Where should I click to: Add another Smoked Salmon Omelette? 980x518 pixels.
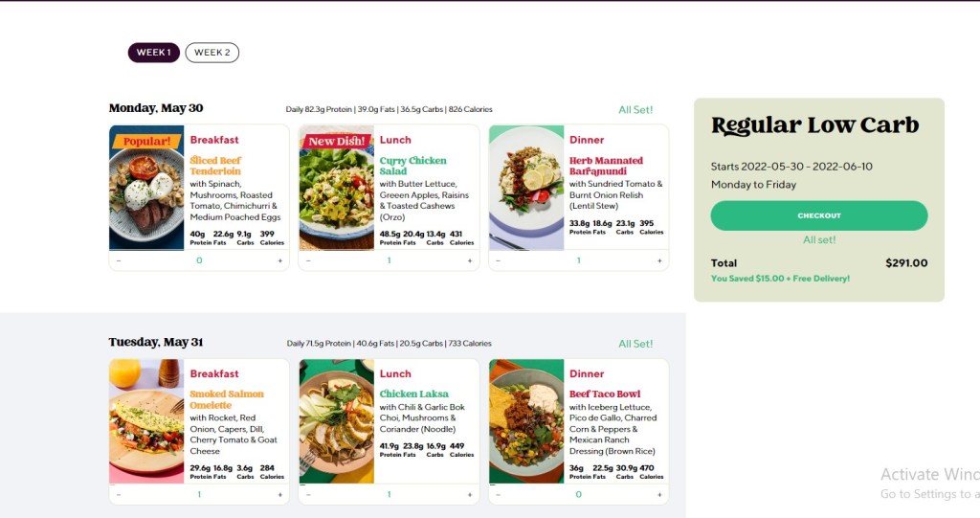click(x=280, y=495)
